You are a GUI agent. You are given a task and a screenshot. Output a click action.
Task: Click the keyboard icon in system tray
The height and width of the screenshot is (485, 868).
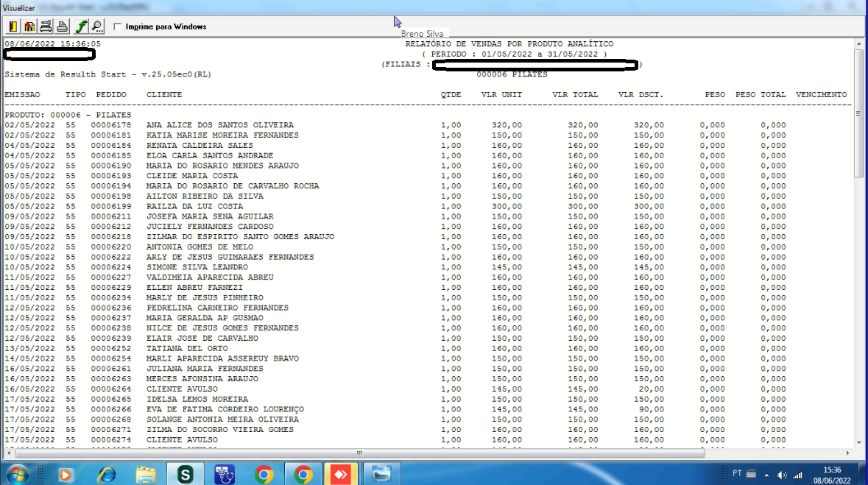point(751,474)
